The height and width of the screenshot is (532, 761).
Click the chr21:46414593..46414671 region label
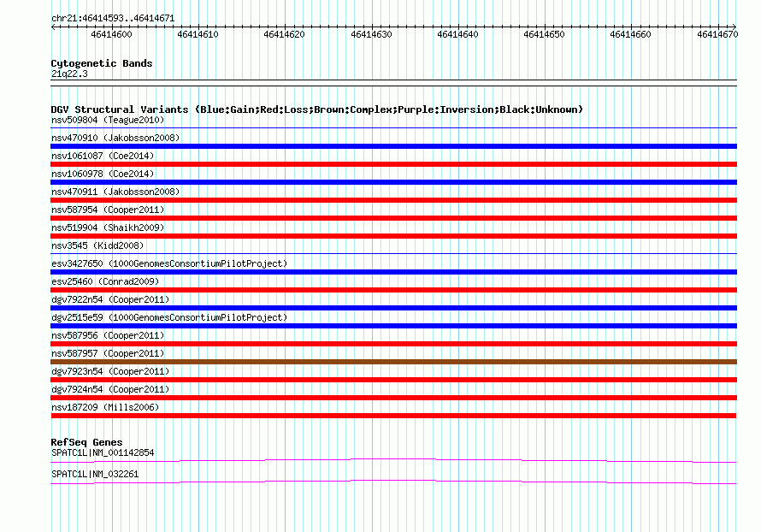[x=113, y=19]
